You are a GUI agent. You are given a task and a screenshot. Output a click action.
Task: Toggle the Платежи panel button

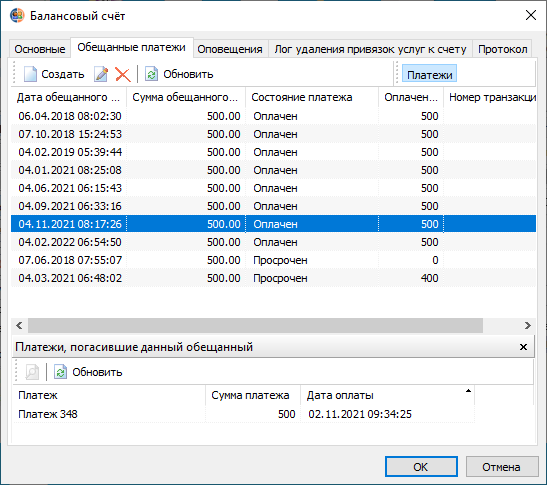click(x=429, y=74)
